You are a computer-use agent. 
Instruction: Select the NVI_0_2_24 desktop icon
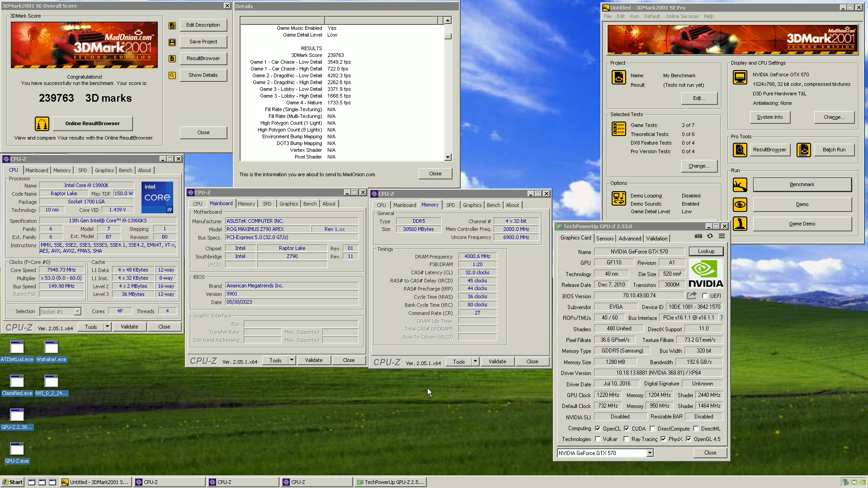point(51,385)
